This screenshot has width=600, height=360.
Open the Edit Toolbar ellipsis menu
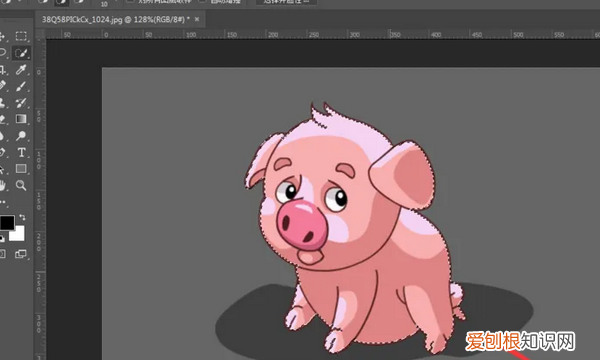point(3,202)
